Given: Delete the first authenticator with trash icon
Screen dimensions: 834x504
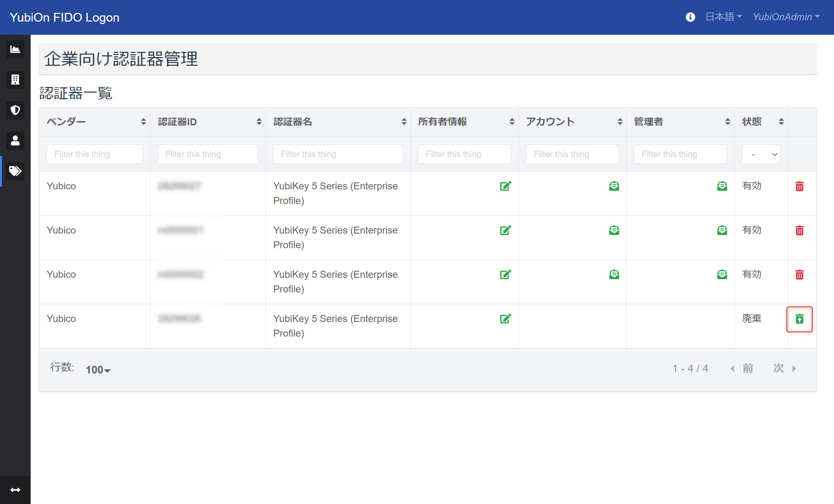Looking at the screenshot, I should (x=799, y=186).
